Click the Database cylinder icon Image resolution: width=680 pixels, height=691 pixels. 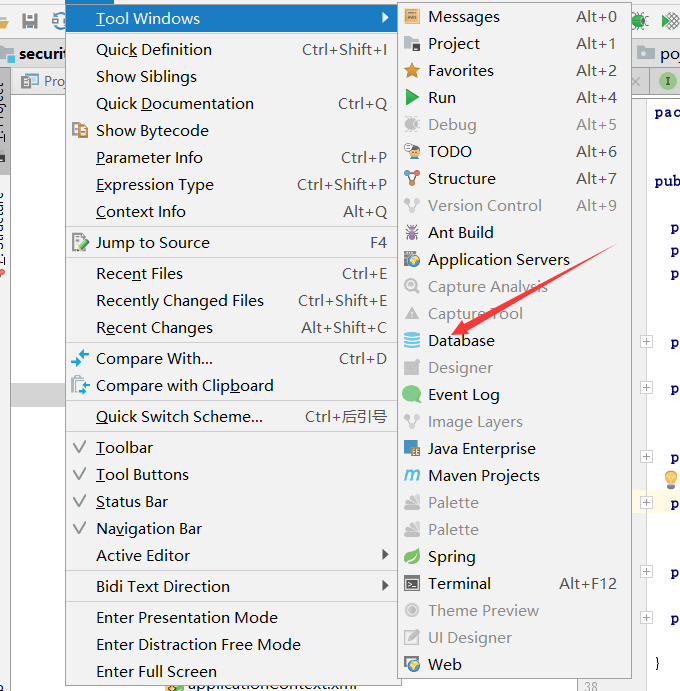coord(412,341)
